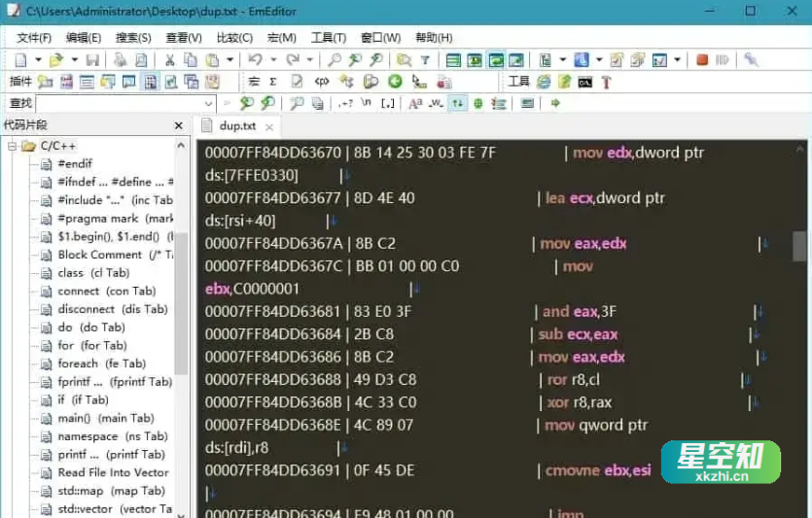Screen dimensions: 812x518
Task: Click the Filter funnel icon
Action: pos(425,60)
